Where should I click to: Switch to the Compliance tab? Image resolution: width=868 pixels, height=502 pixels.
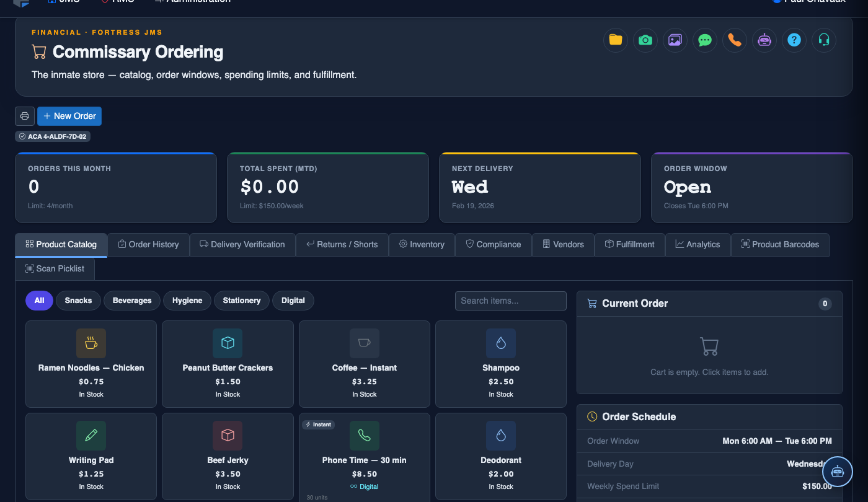(493, 244)
